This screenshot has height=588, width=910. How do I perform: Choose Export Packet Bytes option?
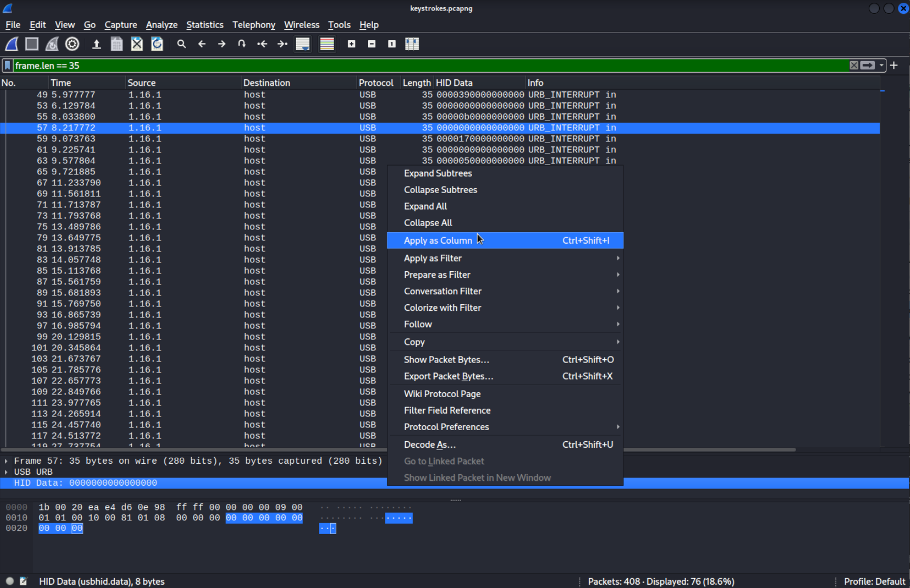pyautogui.click(x=505, y=376)
